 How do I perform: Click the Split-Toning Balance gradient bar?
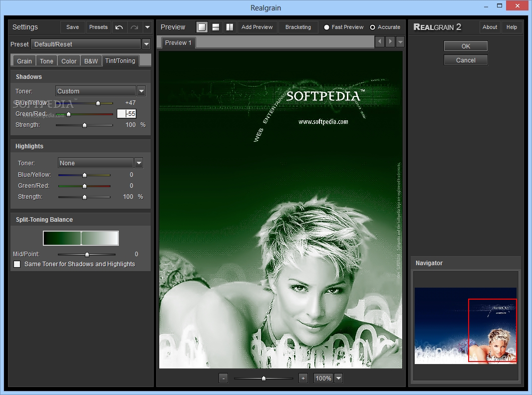[x=81, y=238]
